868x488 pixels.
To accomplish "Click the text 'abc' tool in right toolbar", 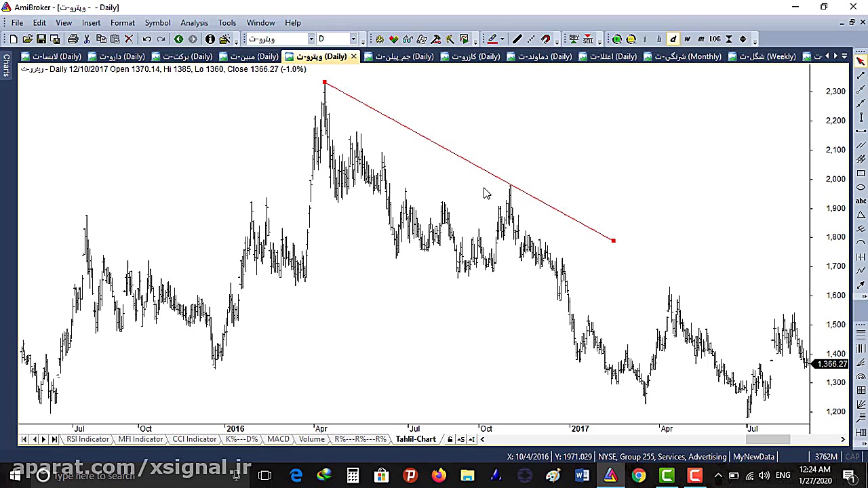I will tap(861, 201).
